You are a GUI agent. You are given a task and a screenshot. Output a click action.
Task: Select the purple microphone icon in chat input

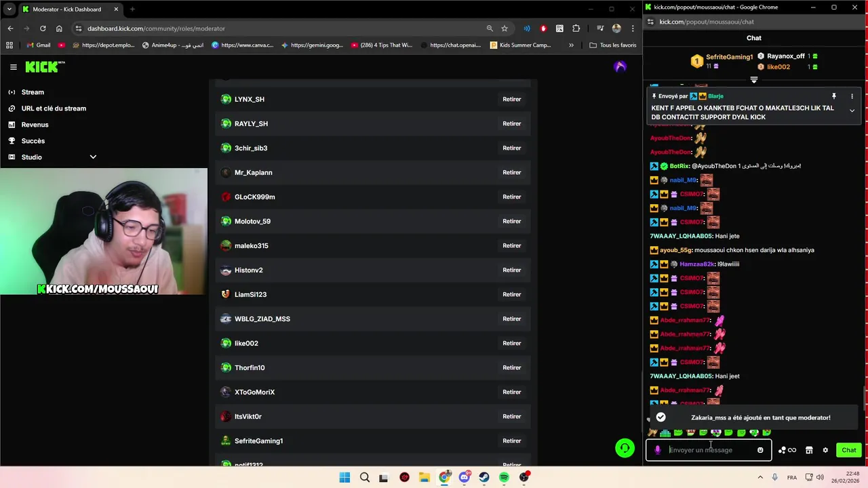[657, 450]
